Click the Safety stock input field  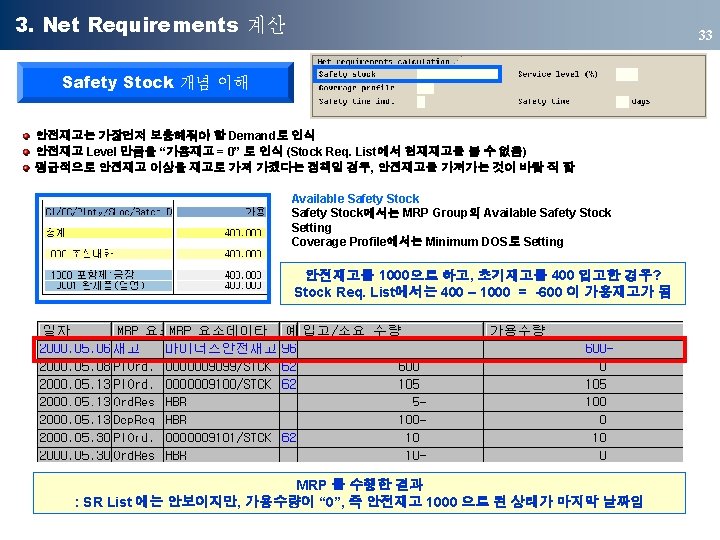coord(457,74)
